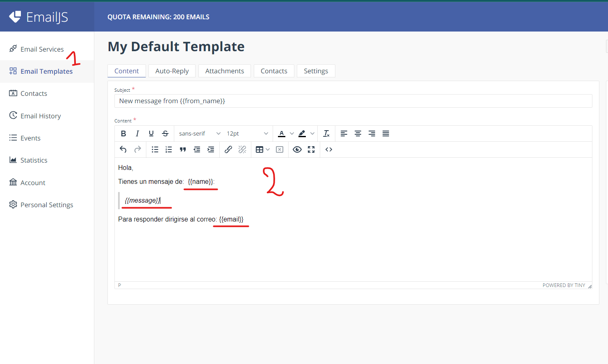Increase the indent
Image resolution: width=608 pixels, height=364 pixels.
pyautogui.click(x=211, y=149)
